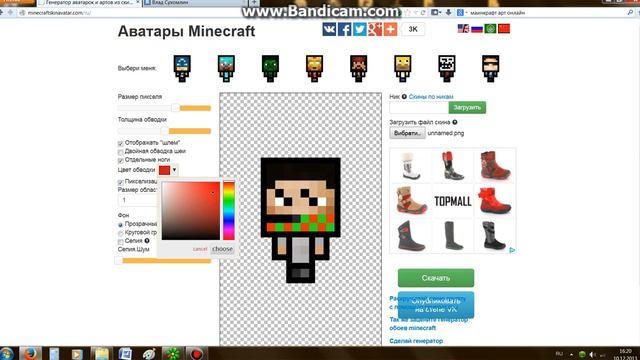Switch to 'Влад Сухомлин' browser tab
This screenshot has height=360, width=640.
[195, 3]
